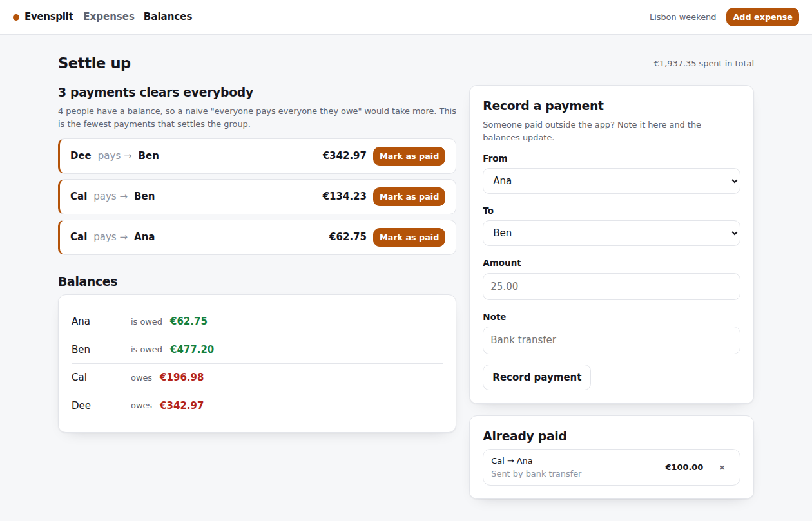Click the Evensplit orange dot logo
812x521 pixels.
coord(16,17)
